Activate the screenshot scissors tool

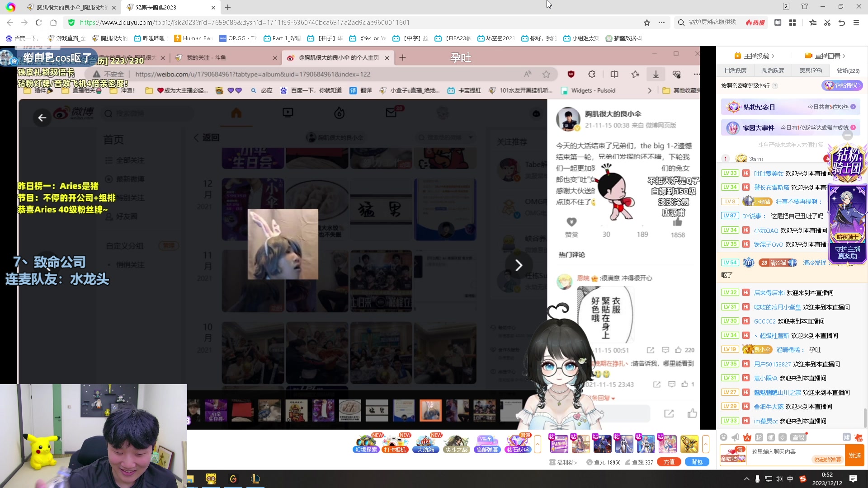coord(827,23)
